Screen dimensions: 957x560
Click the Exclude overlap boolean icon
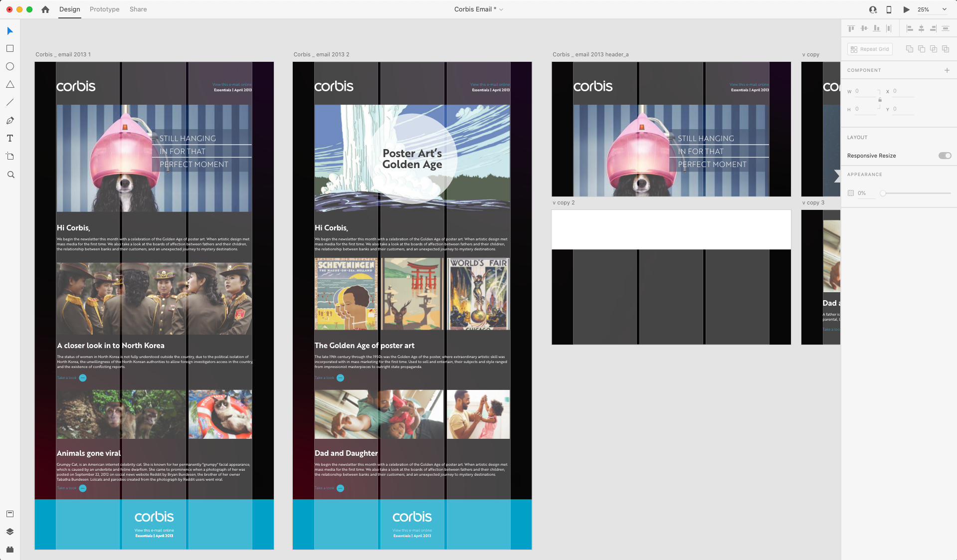coord(946,49)
